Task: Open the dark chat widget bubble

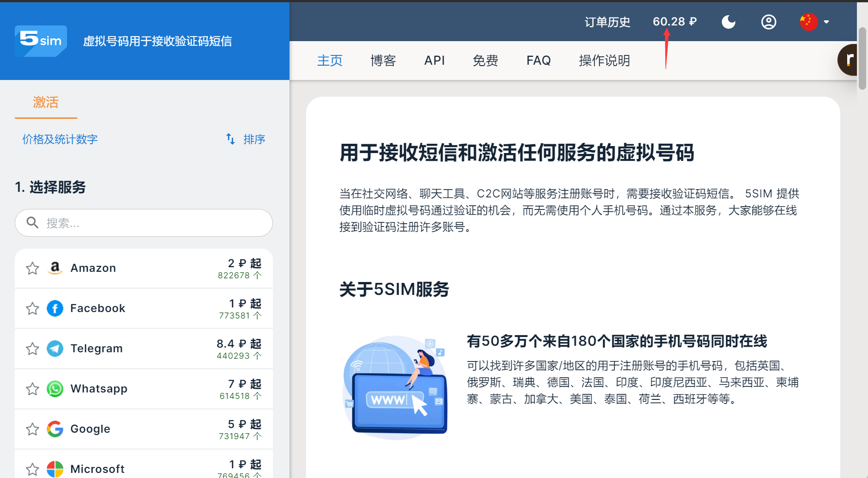Action: point(848,60)
